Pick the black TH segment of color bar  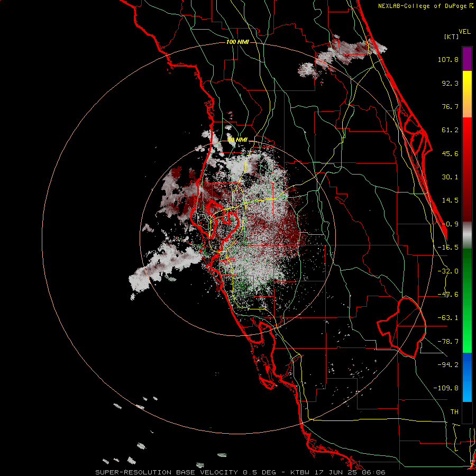point(467,412)
